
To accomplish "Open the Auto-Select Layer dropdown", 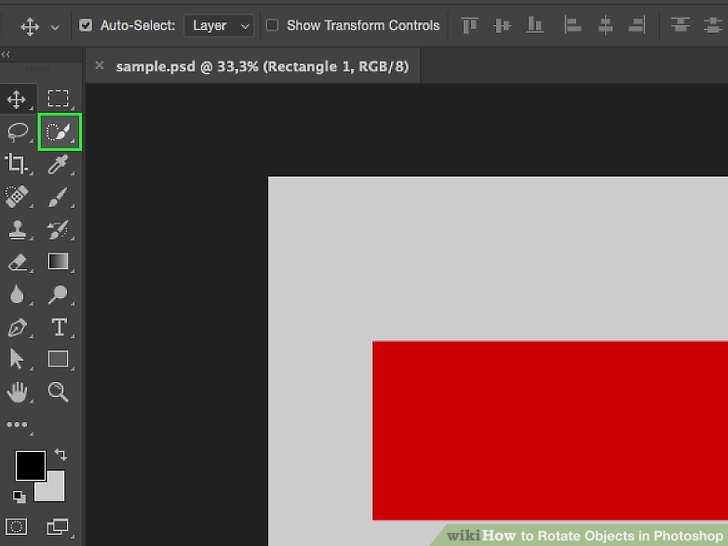I will 219,26.
